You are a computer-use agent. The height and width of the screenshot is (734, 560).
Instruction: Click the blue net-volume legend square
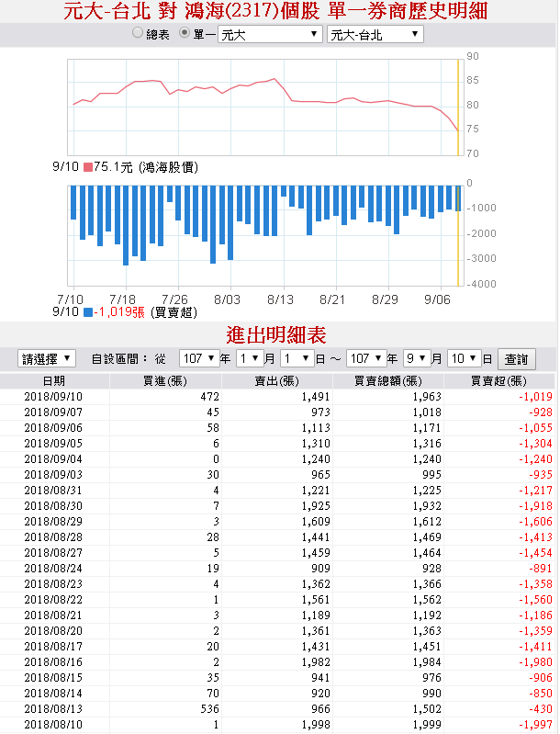coord(87,312)
